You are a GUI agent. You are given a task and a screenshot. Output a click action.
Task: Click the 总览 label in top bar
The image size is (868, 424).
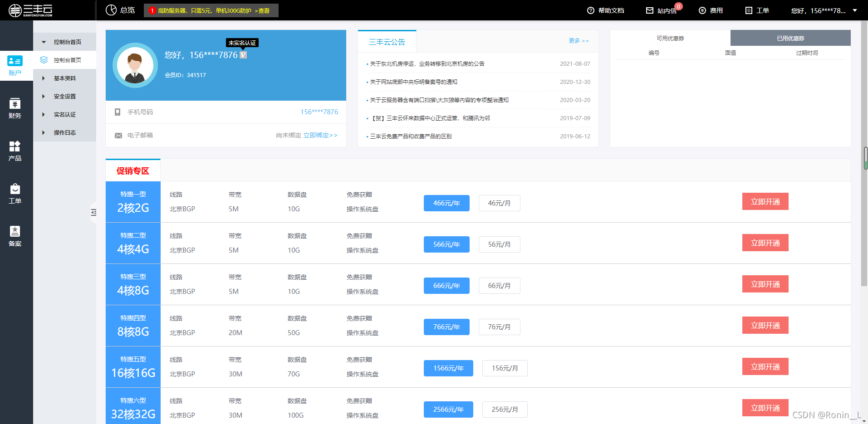[x=128, y=10]
